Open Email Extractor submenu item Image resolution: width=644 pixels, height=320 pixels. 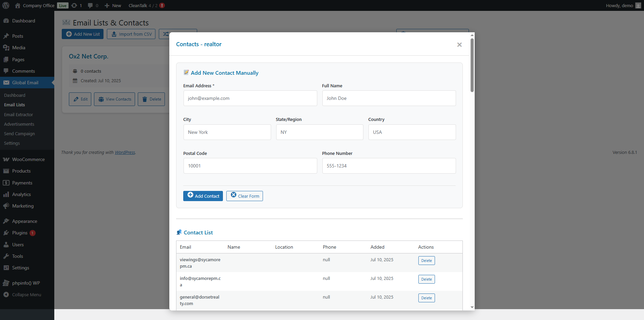(18, 114)
